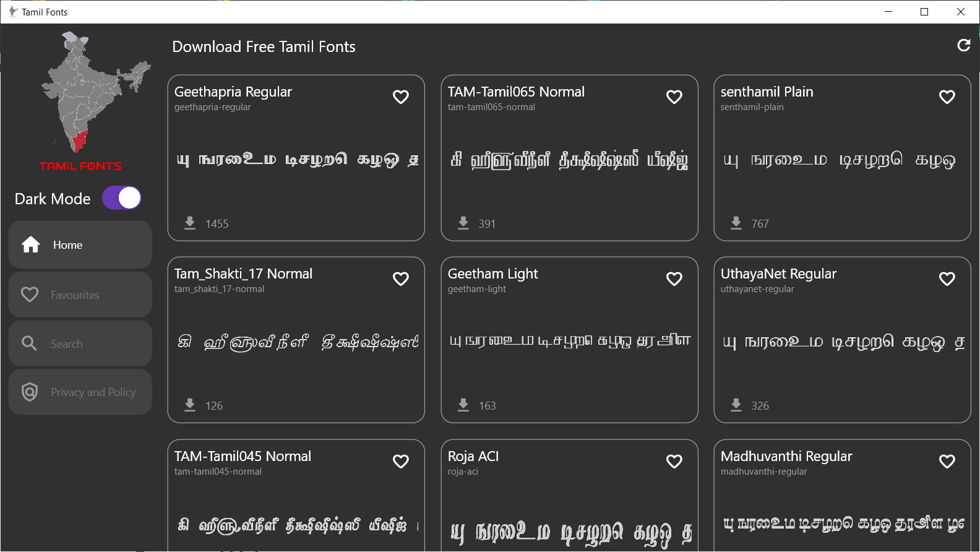Image resolution: width=980 pixels, height=552 pixels.
Task: Open the TAM-Tamil065 Normal font title
Action: (x=516, y=92)
